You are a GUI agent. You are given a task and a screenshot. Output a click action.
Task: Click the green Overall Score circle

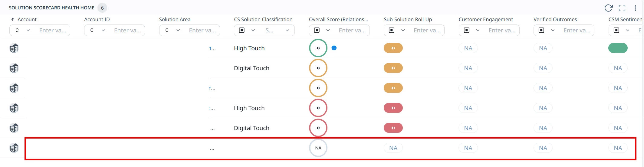pos(318,48)
